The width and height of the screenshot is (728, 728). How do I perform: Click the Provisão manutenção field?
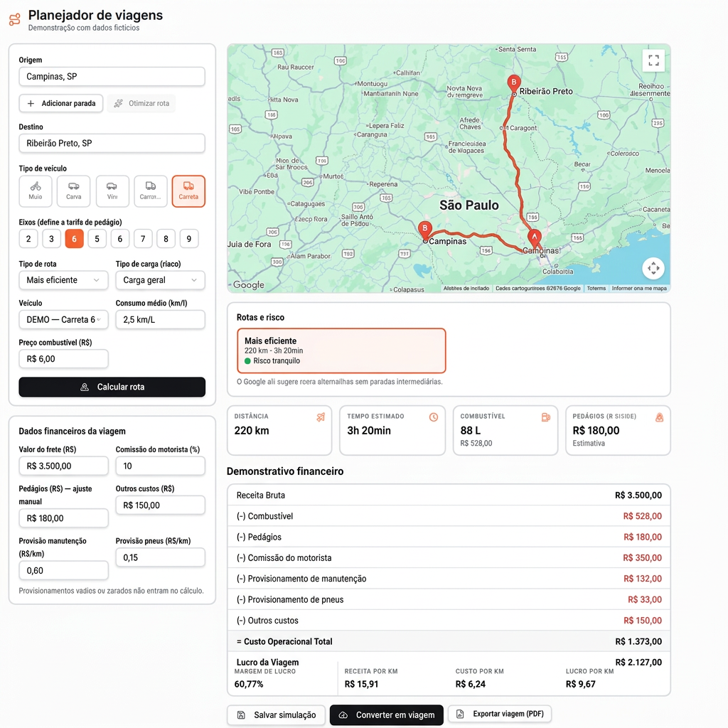pyautogui.click(x=63, y=571)
